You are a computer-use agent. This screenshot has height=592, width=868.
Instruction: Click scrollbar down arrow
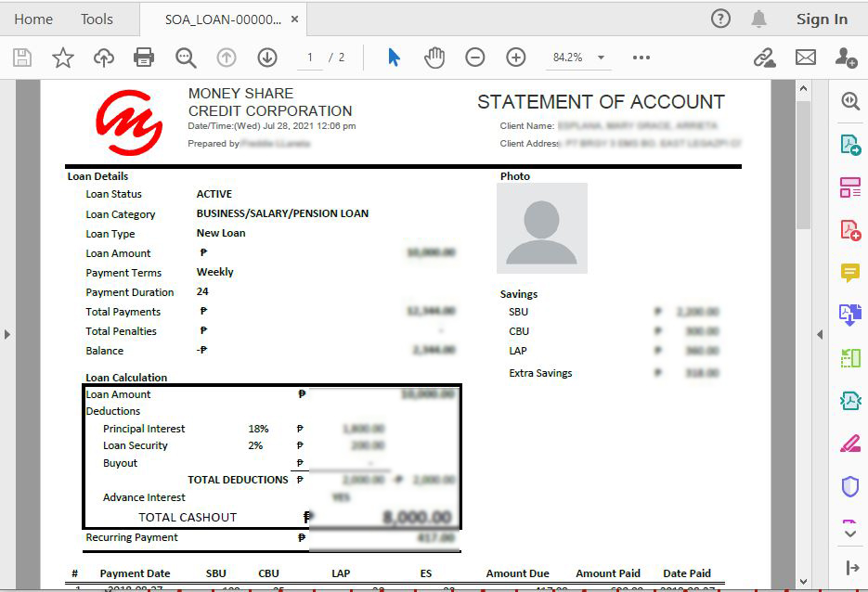tap(803, 582)
